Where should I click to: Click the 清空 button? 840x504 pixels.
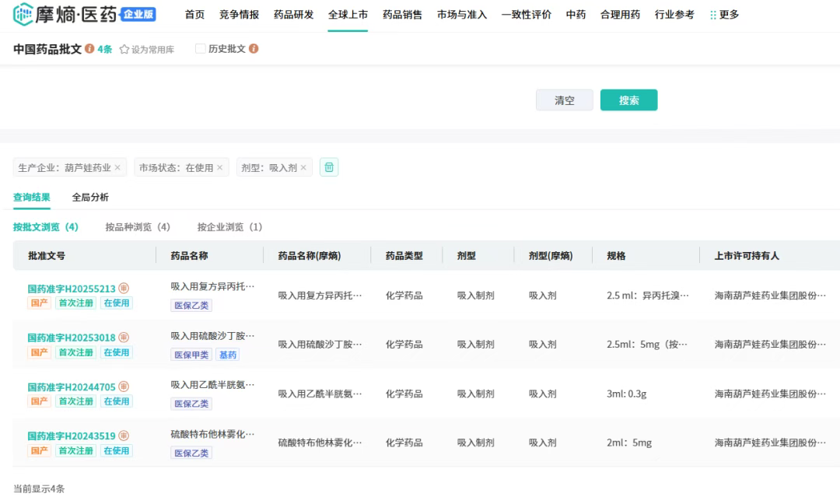564,100
